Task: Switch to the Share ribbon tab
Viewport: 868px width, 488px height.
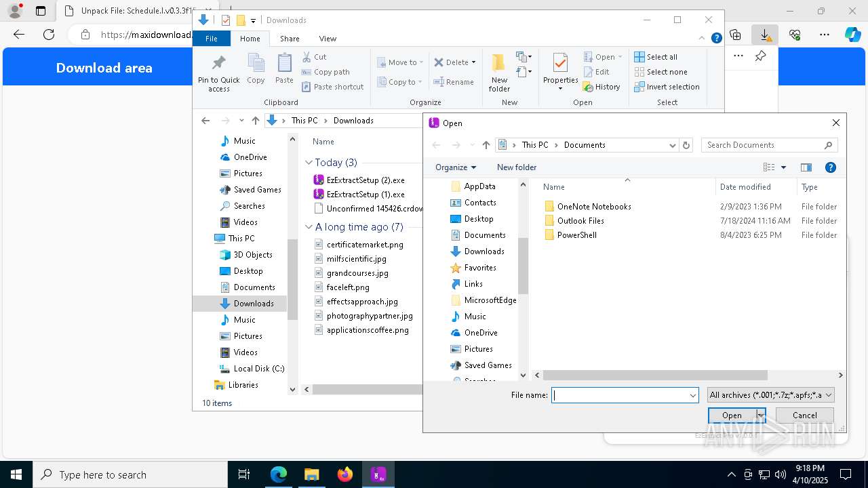Action: (x=290, y=39)
